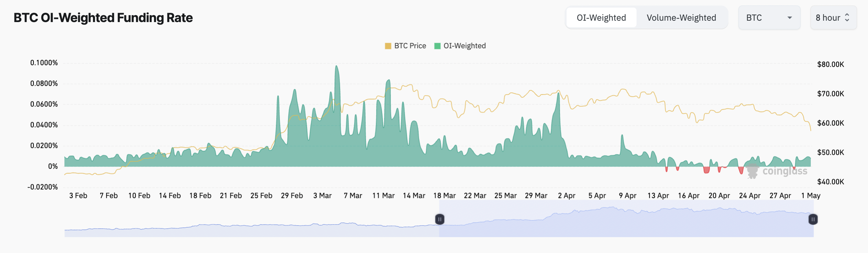Viewport: 868px width, 253px height.
Task: Click the caret arrow in BTC selector
Action: (x=789, y=18)
